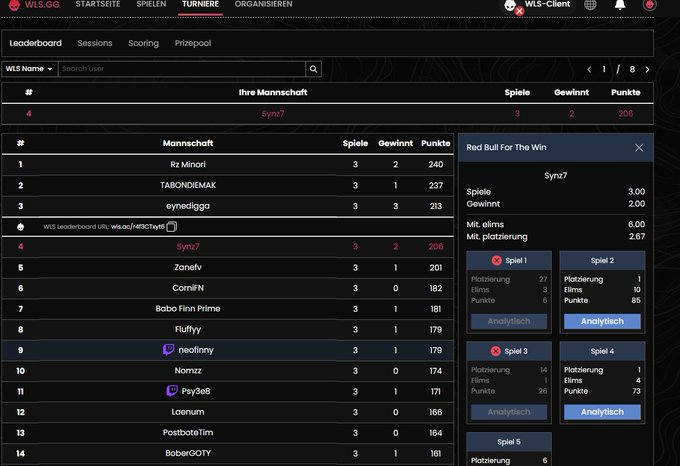This screenshot has height=466, width=680.
Task: Click the Gewinnt header in main table
Action: (396, 143)
